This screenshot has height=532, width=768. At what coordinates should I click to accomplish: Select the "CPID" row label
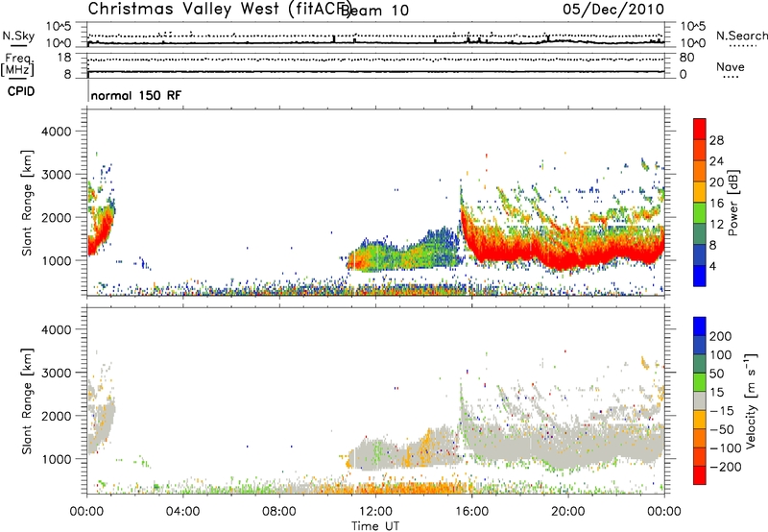pos(21,91)
